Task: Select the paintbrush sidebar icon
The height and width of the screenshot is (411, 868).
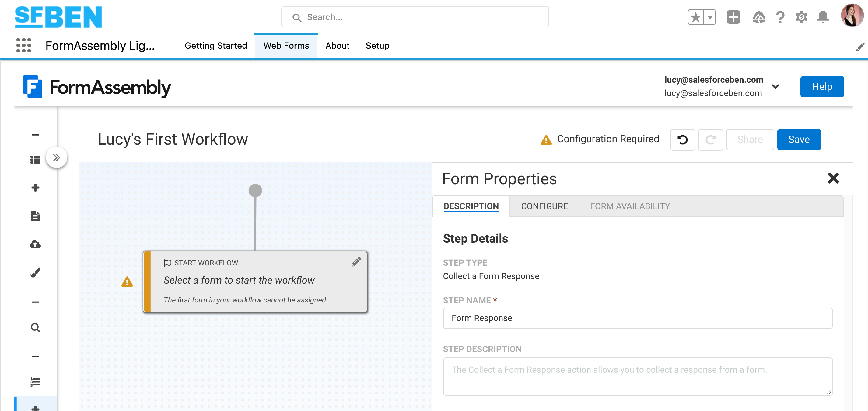Action: [35, 272]
